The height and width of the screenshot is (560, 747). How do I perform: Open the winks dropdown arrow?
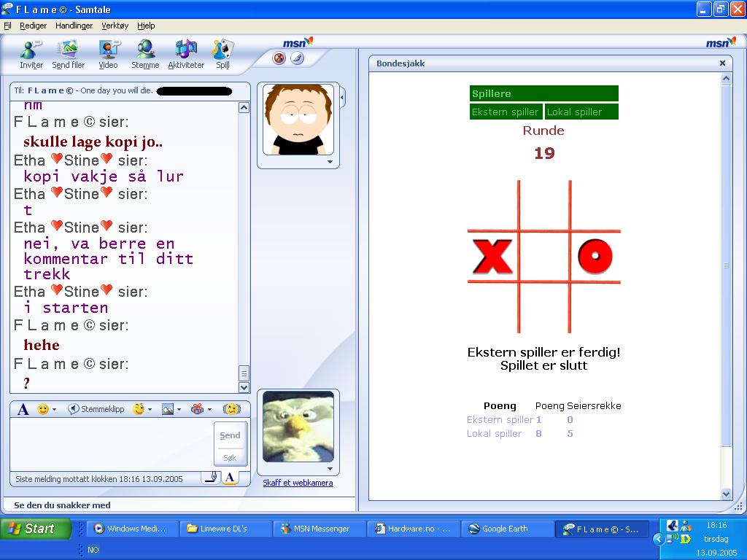point(150,410)
